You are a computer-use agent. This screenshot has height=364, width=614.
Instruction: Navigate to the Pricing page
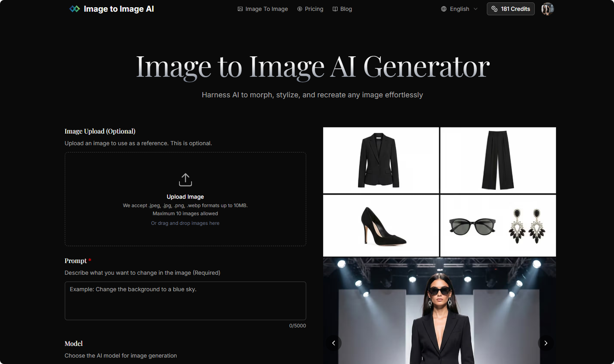tap(314, 8)
